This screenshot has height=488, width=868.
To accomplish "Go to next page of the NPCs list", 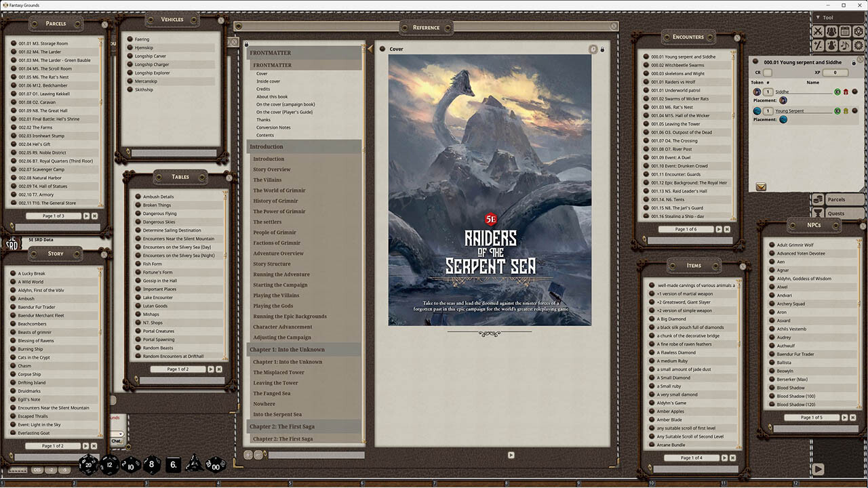I will click(845, 418).
